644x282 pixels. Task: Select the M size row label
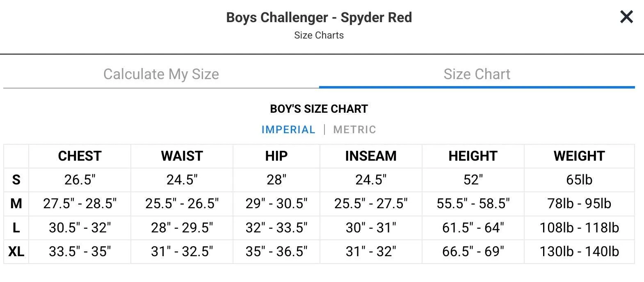tap(16, 203)
